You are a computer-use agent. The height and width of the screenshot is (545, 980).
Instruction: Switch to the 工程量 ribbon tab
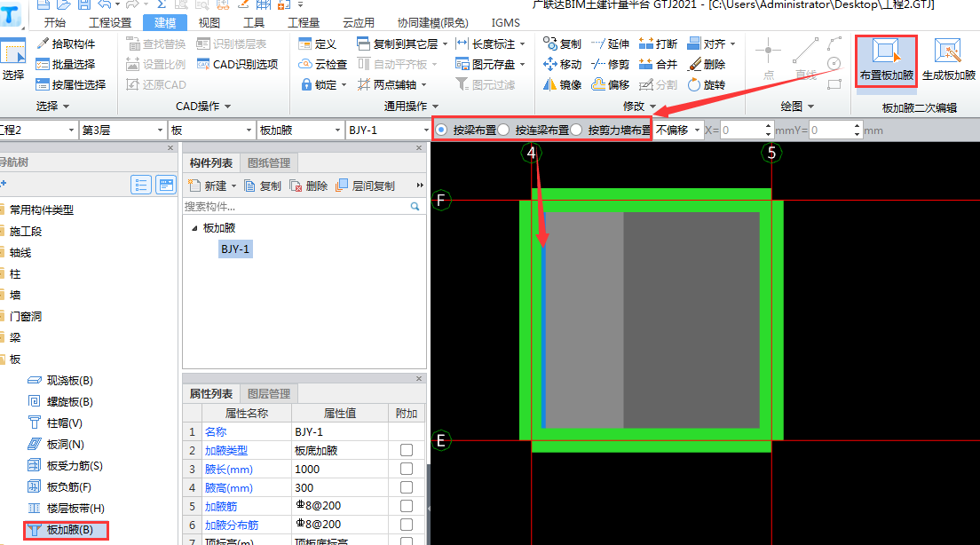[303, 22]
